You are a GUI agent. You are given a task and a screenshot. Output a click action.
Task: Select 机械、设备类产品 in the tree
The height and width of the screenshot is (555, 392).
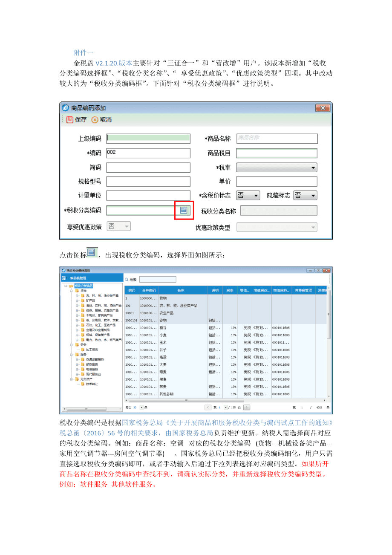point(98,335)
